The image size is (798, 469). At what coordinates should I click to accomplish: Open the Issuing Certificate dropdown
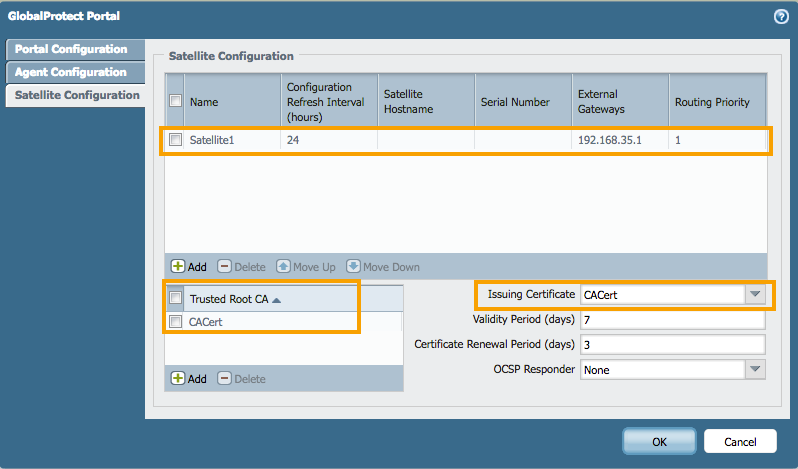tap(755, 294)
